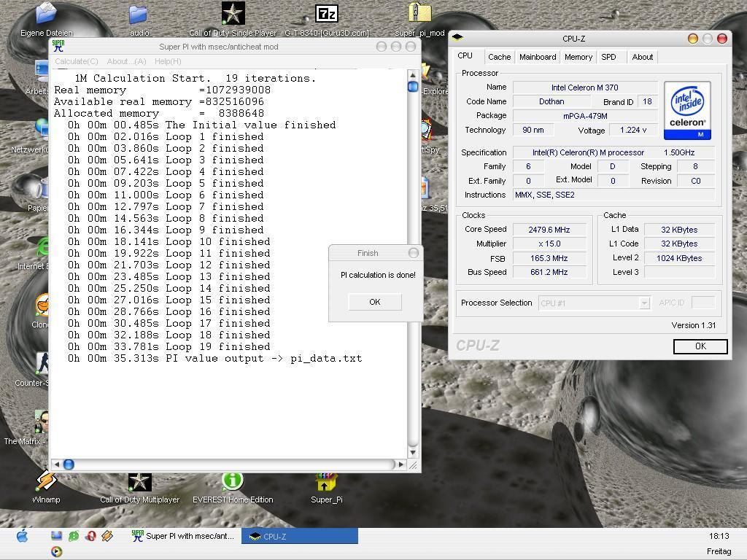The image size is (747, 560).
Task: Launch Windows Media Player from quick launch
Action: tap(56, 551)
